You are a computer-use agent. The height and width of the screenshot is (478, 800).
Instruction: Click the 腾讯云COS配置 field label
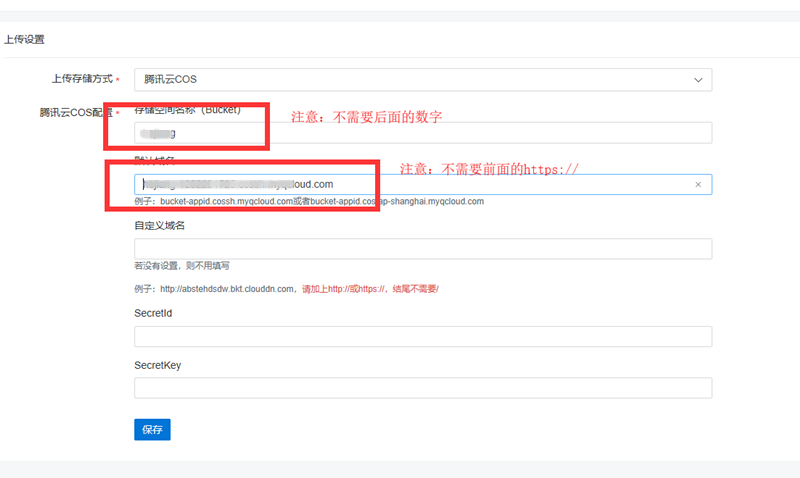[x=76, y=112]
